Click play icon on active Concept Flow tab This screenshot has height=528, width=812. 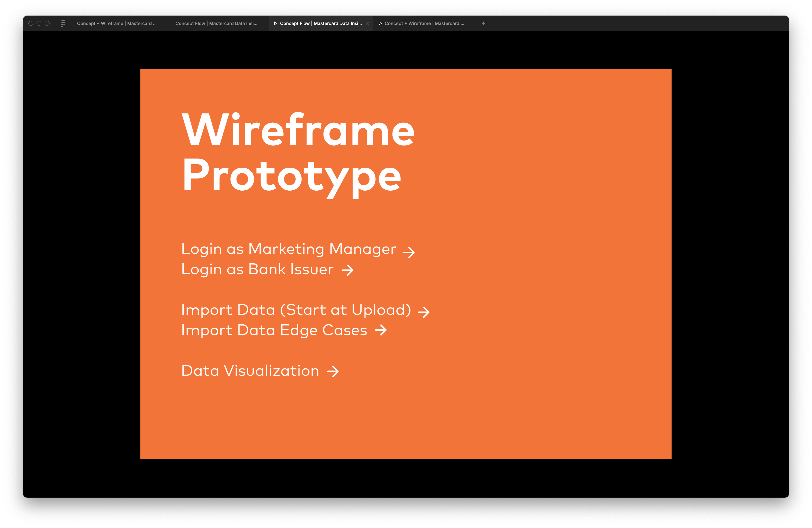[276, 23]
